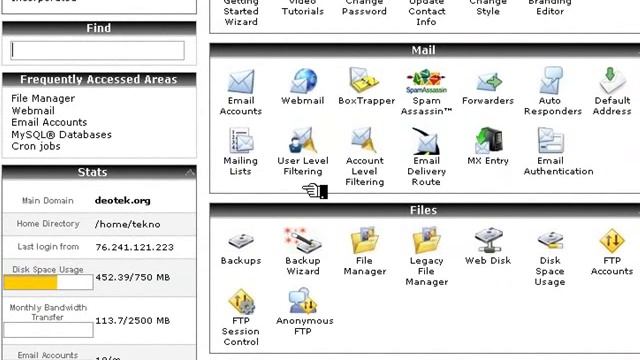Open MySQL Databases frequently accessed link
Screen dimensions: 640x360
tap(62, 134)
